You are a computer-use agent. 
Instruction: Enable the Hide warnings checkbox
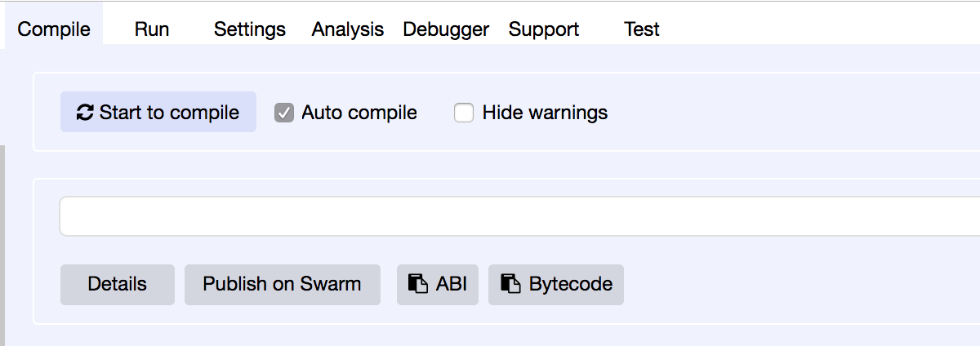(464, 113)
